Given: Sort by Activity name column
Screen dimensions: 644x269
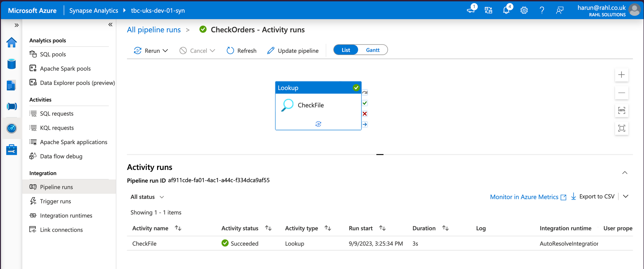Looking at the screenshot, I should click(x=178, y=228).
